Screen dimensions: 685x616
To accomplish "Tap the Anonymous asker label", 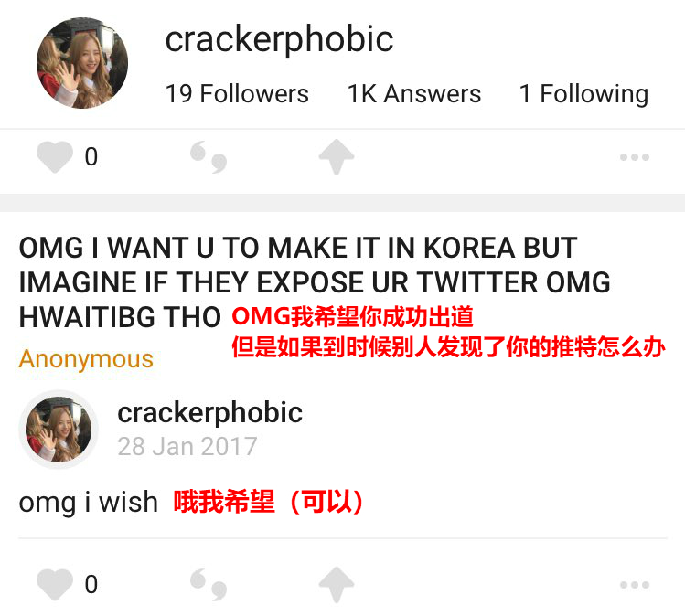I will (86, 359).
